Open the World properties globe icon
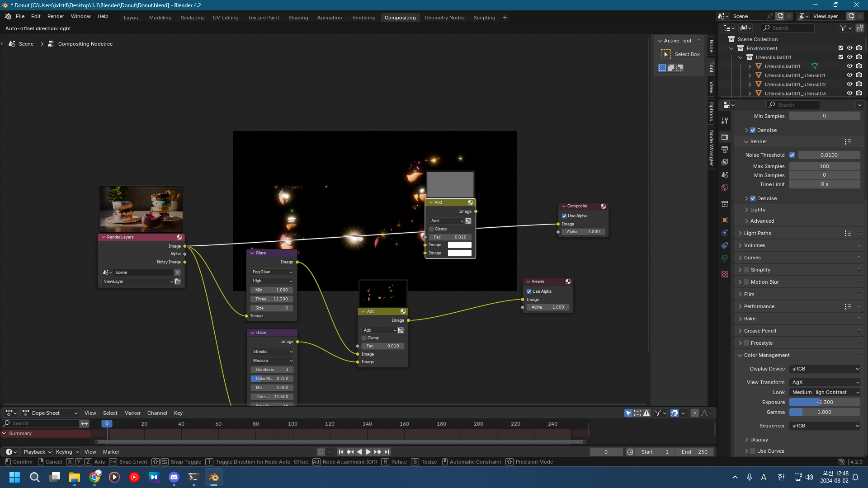 pos(725,187)
